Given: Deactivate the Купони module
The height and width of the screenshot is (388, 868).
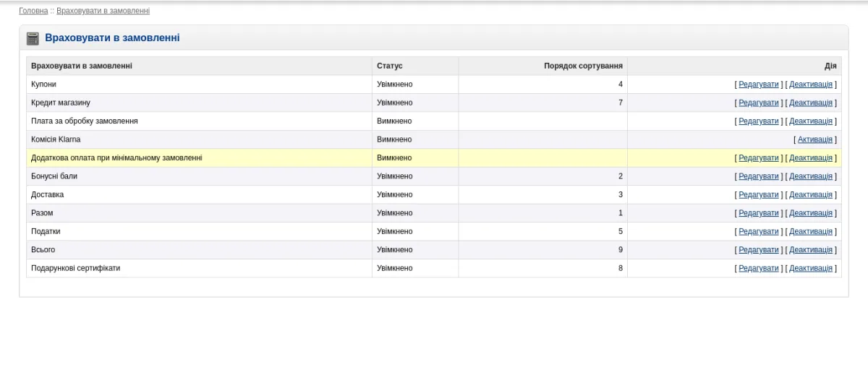Looking at the screenshot, I should click(x=811, y=85).
